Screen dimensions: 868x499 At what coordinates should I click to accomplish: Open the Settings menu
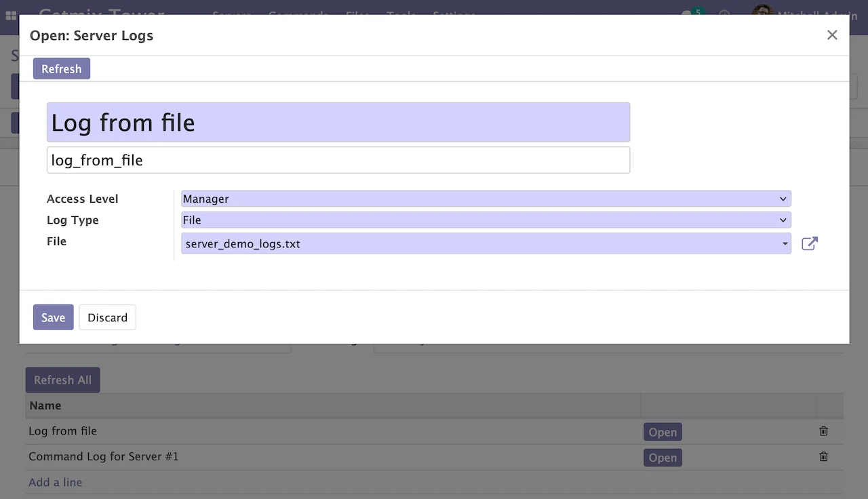(454, 15)
